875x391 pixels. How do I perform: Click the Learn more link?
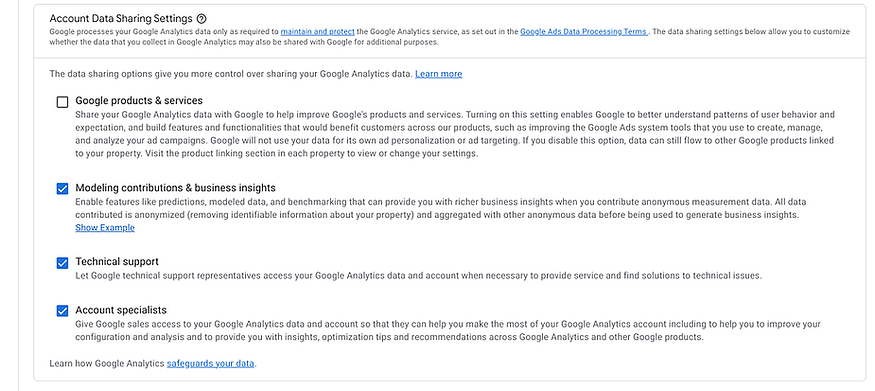pyautogui.click(x=439, y=74)
